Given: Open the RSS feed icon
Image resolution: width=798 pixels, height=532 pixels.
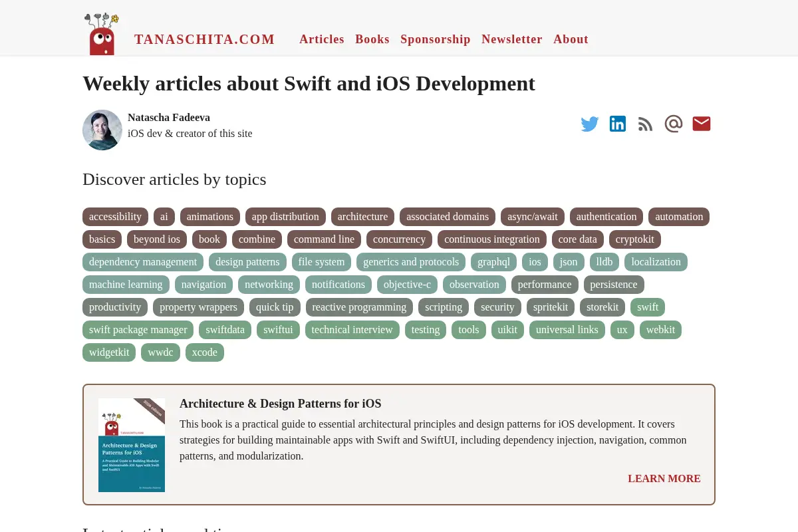Looking at the screenshot, I should tap(645, 124).
